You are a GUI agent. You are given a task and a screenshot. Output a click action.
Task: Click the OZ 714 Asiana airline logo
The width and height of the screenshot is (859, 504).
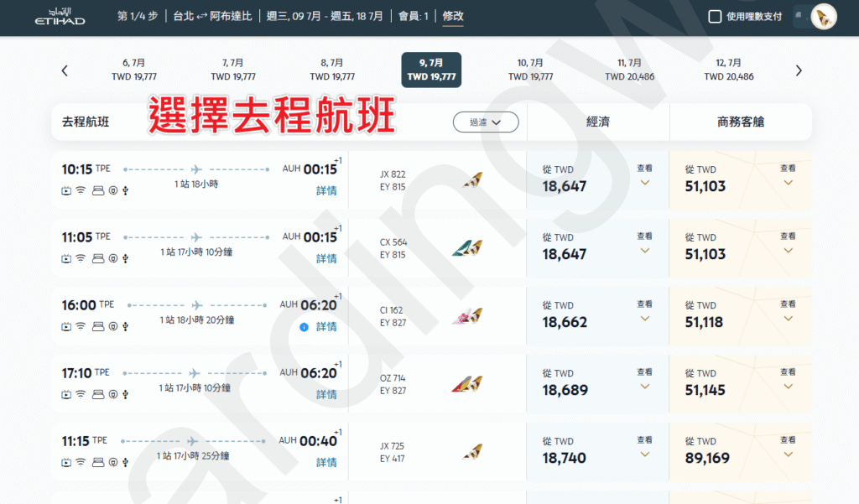467,384
